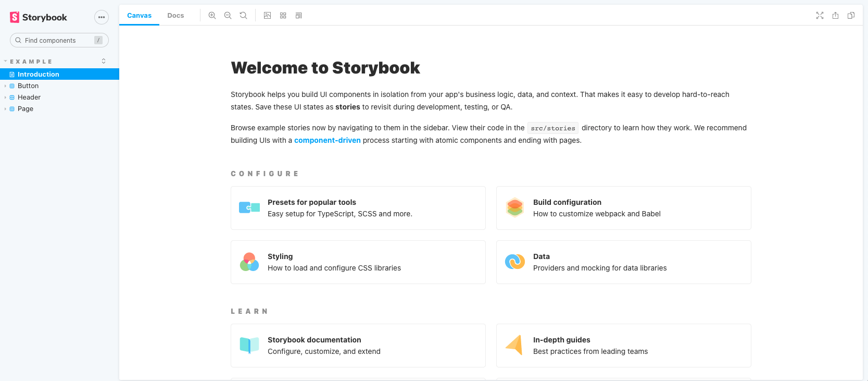The height and width of the screenshot is (381, 868).
Task: Open the Styling card
Action: [358, 262]
